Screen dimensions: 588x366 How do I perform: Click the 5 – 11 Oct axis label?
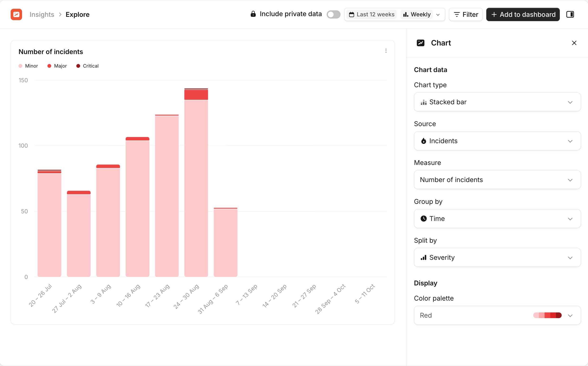pos(365,294)
